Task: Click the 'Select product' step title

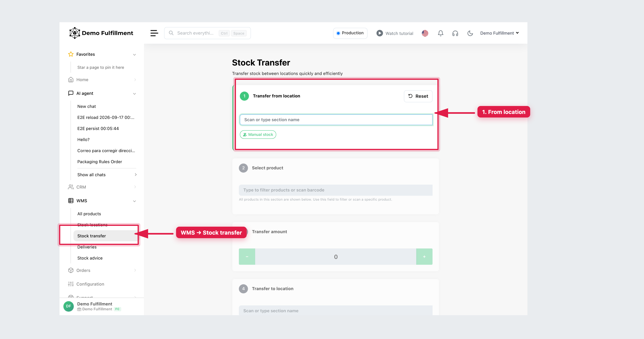Action: point(267,168)
